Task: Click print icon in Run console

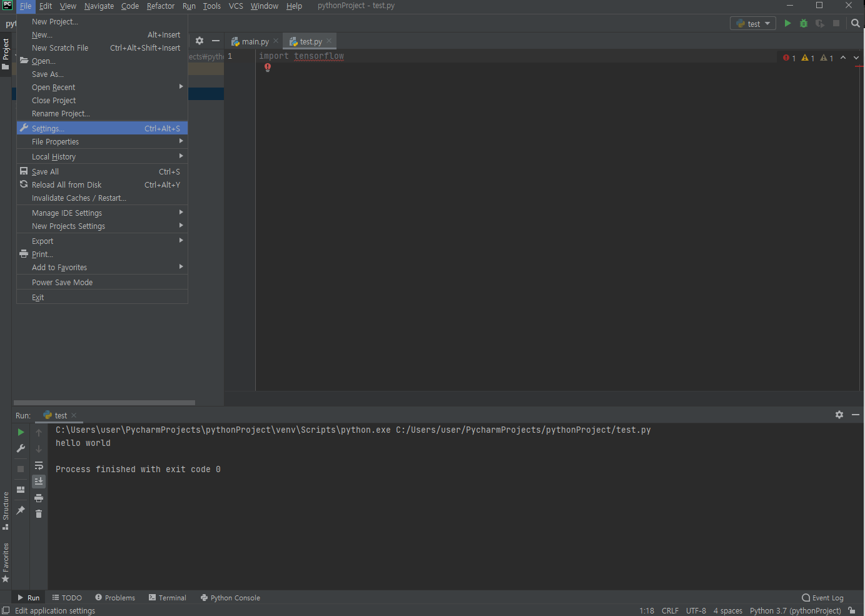Action: coord(39,498)
